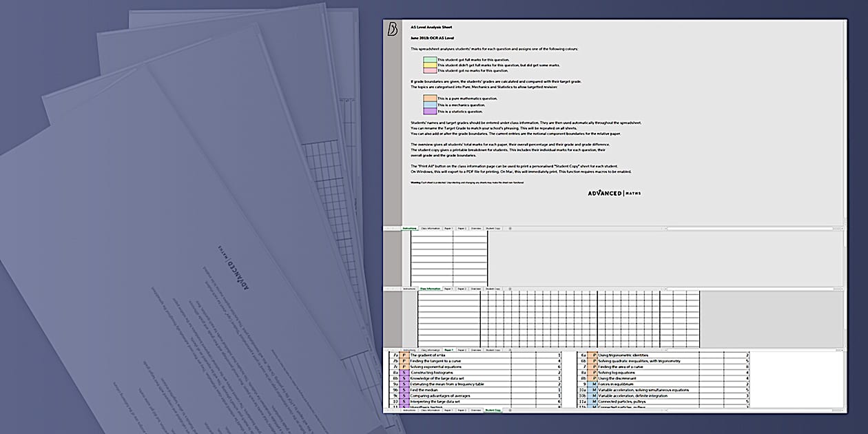Click the orange pure mathematics swatch
868x434 pixels.
pyautogui.click(x=430, y=99)
